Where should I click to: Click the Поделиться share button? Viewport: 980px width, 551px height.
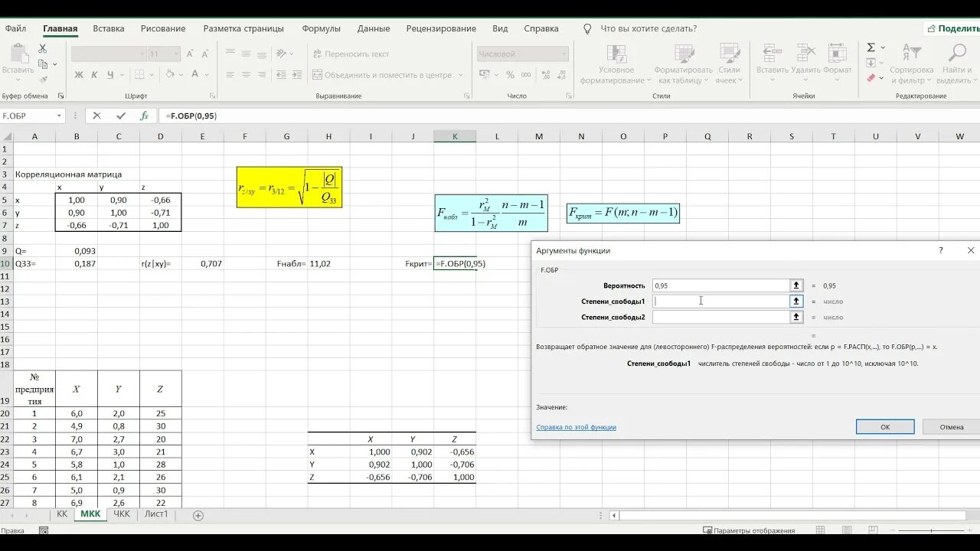tap(952, 28)
